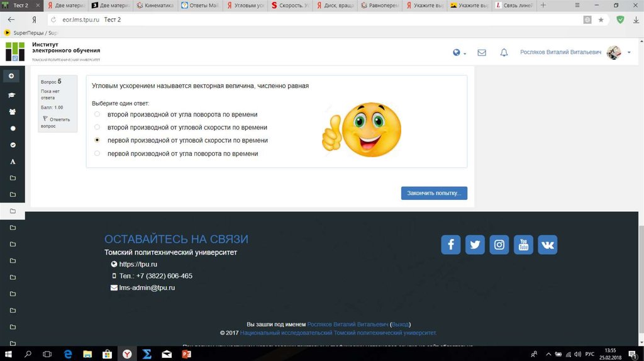Click participants icon in left sidebar
This screenshot has height=361, width=644.
[x=13, y=112]
